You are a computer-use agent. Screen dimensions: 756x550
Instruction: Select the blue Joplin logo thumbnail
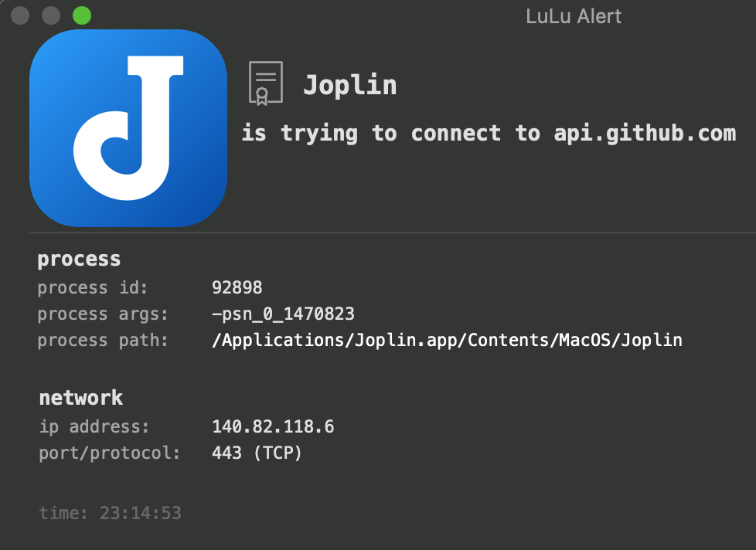(x=128, y=128)
